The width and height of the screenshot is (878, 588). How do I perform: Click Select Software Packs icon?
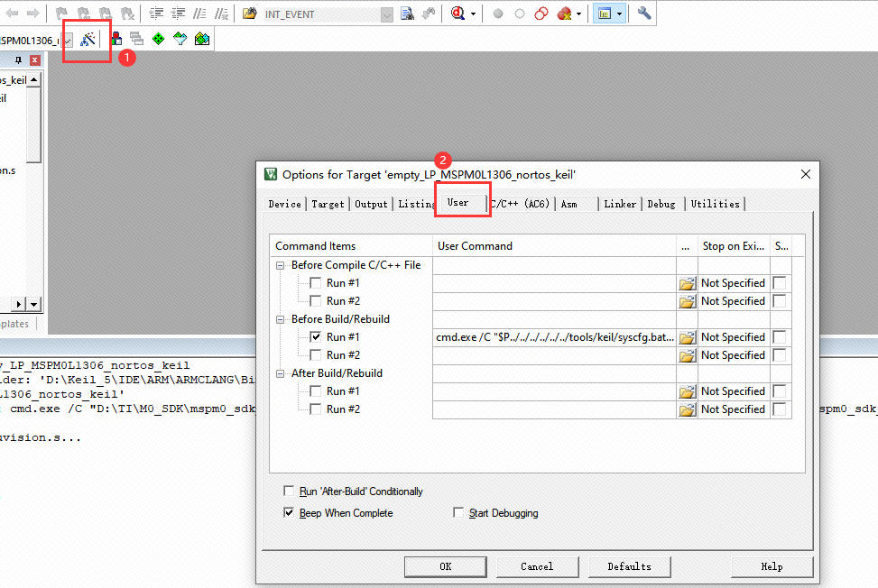click(180, 39)
